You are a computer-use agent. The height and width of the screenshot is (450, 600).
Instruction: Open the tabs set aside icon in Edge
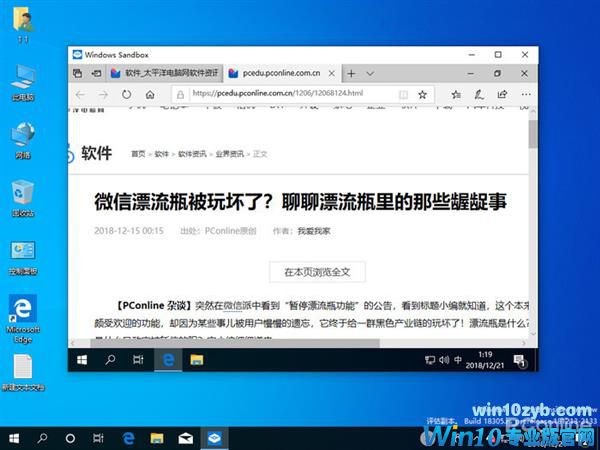(78, 73)
